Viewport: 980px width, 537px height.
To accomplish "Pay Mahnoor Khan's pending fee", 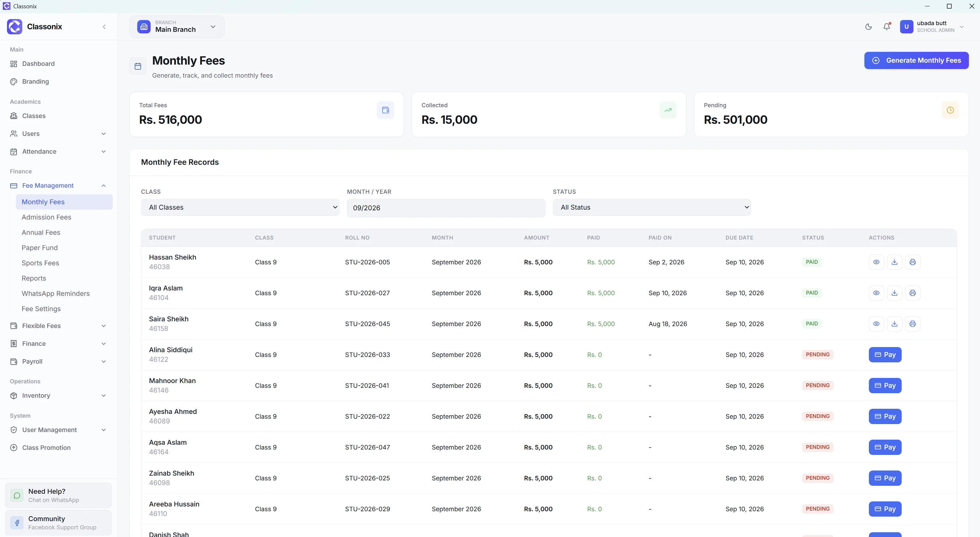I will 885,385.
